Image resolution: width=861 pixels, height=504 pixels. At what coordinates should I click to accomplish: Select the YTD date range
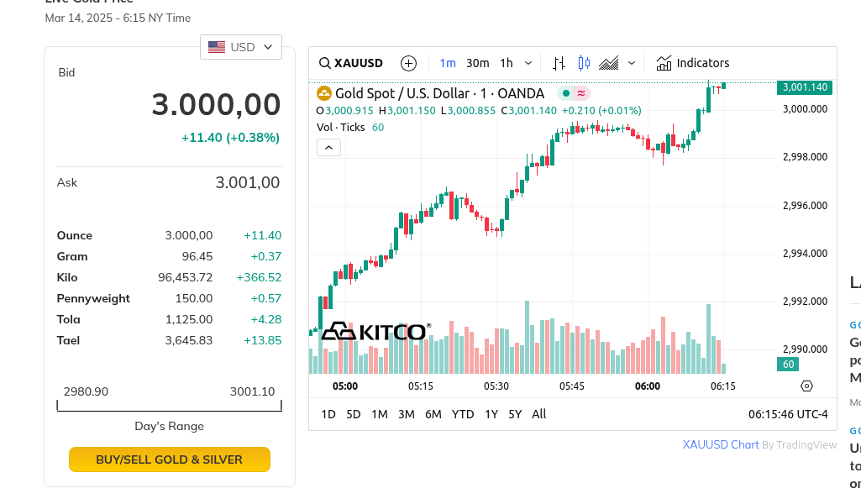(463, 414)
